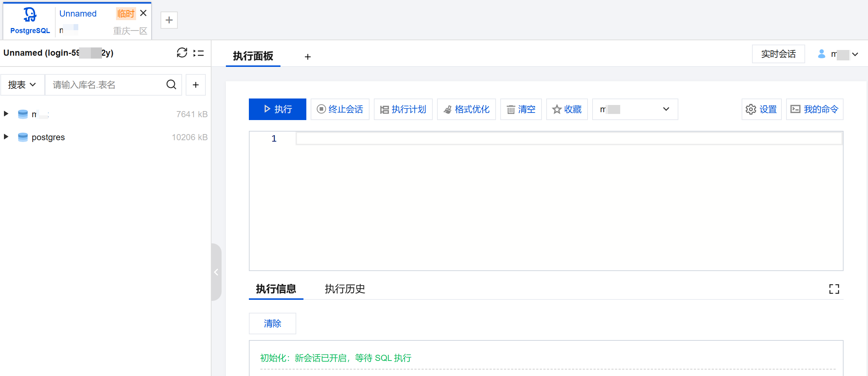
Task: Expand the postgres database tree node
Action: [6, 137]
